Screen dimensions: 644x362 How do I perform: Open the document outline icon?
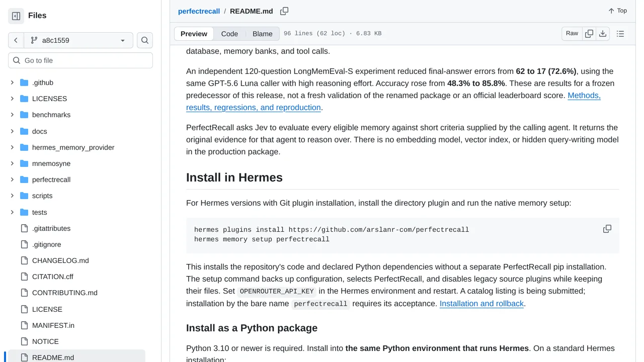[x=620, y=34]
